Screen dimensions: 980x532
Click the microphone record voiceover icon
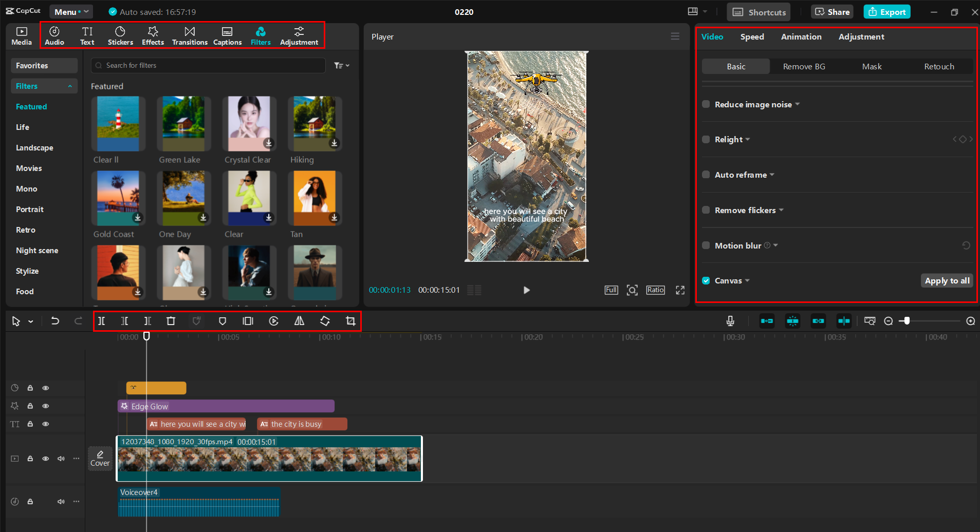(730, 321)
